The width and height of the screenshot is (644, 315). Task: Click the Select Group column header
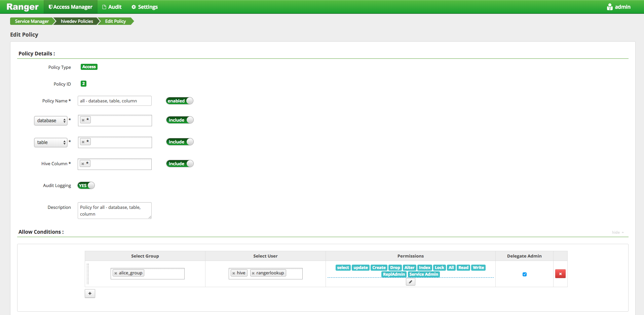145,256
